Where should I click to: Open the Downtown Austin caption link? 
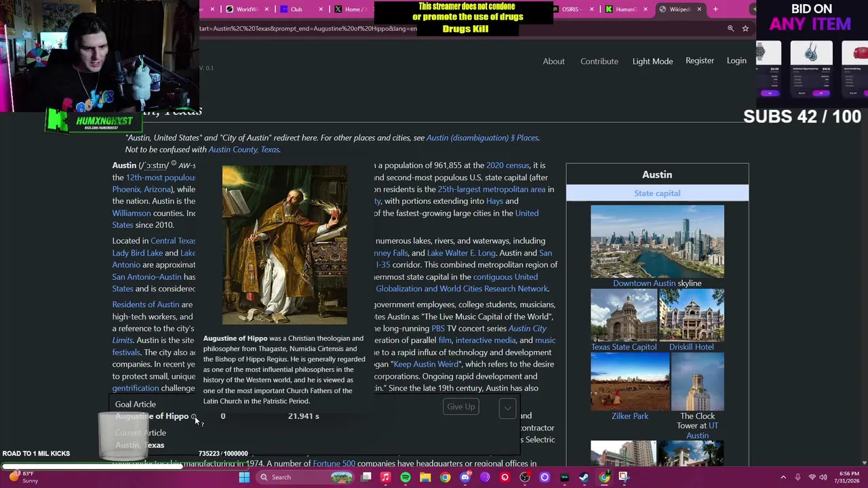point(644,283)
